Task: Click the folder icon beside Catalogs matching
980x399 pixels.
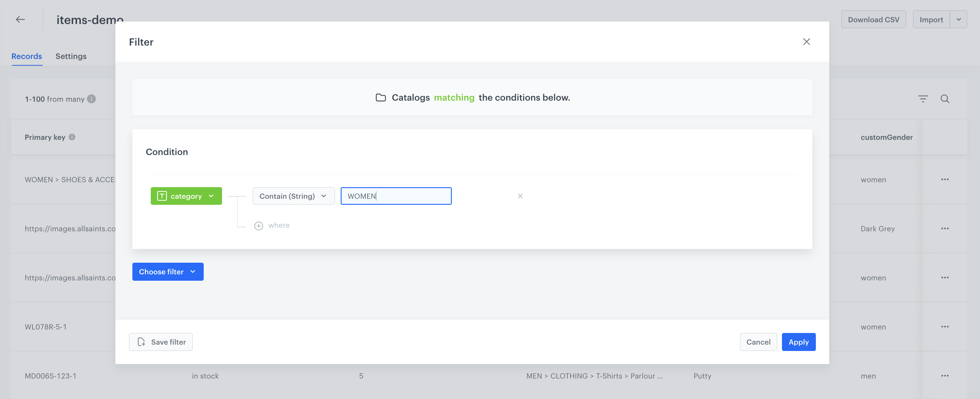Action: pyautogui.click(x=381, y=97)
